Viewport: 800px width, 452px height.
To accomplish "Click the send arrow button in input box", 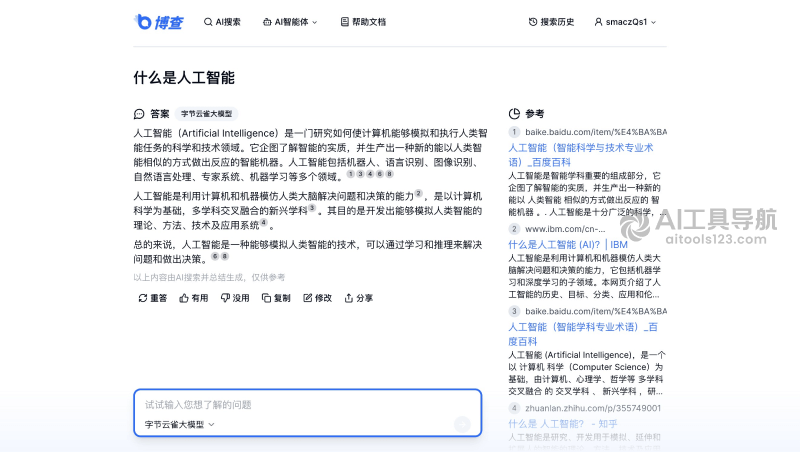I will (x=462, y=424).
